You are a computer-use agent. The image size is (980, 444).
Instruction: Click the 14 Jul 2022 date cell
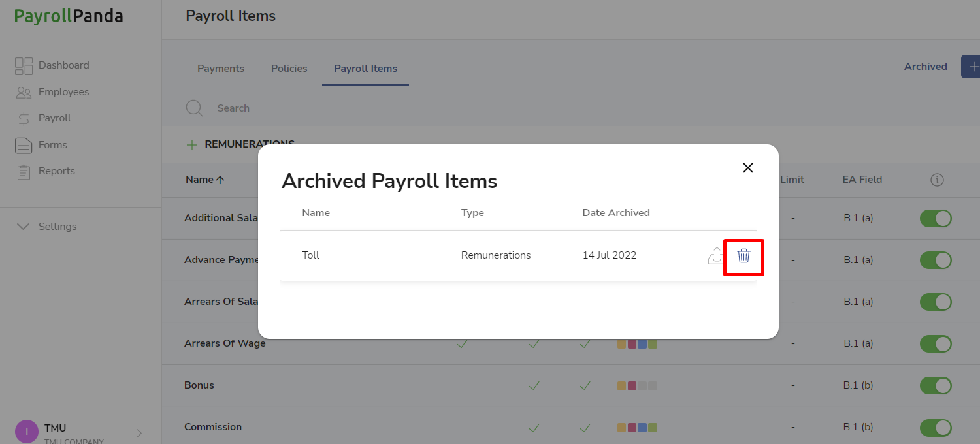(610, 255)
